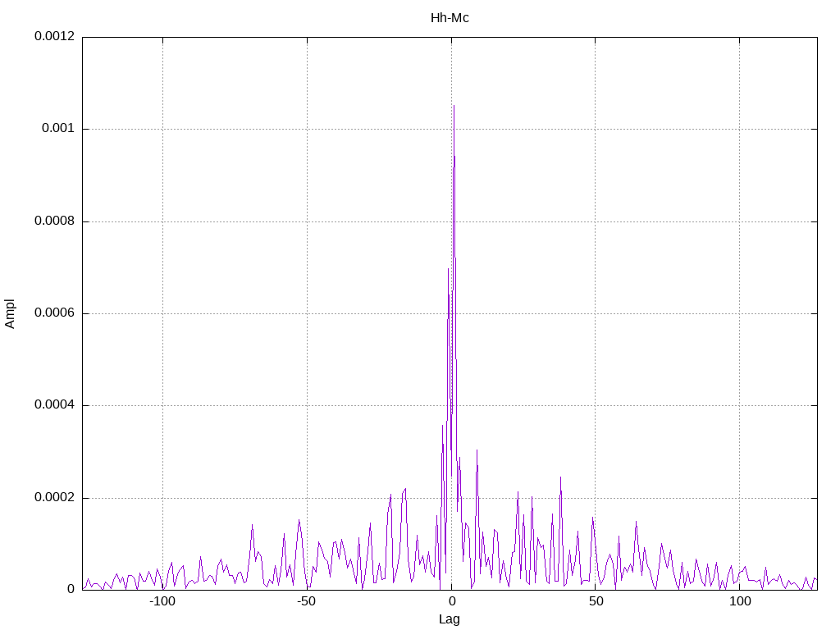Click the plot title 'Hh-Mc'
Image resolution: width=840 pixels, height=630 pixels.
[x=450, y=18]
